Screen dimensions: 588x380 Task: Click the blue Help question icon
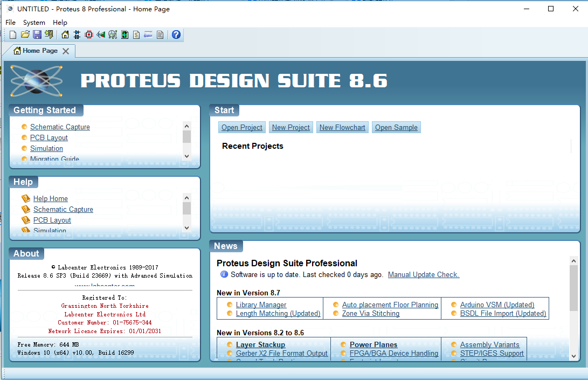coord(176,35)
